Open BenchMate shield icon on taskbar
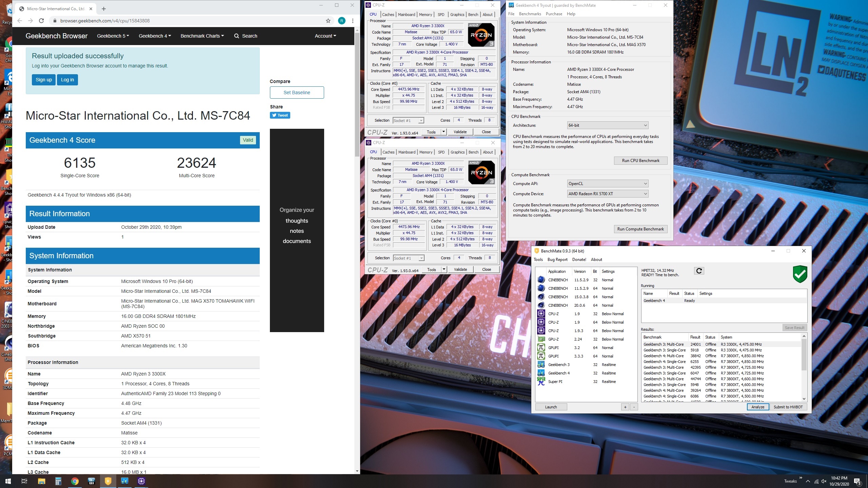The image size is (868, 488). (108, 481)
